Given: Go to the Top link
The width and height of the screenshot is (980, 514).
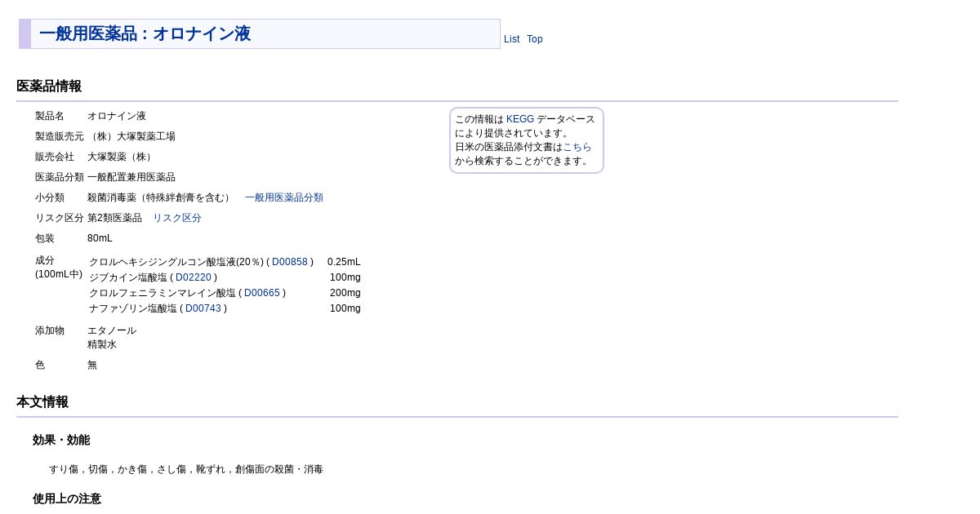Looking at the screenshot, I should pos(534,39).
